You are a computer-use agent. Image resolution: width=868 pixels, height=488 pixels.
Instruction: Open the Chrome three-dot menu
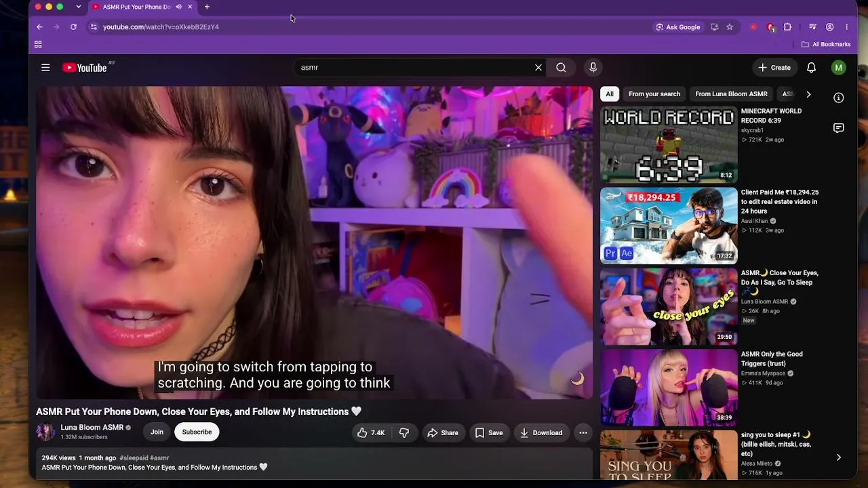point(846,27)
